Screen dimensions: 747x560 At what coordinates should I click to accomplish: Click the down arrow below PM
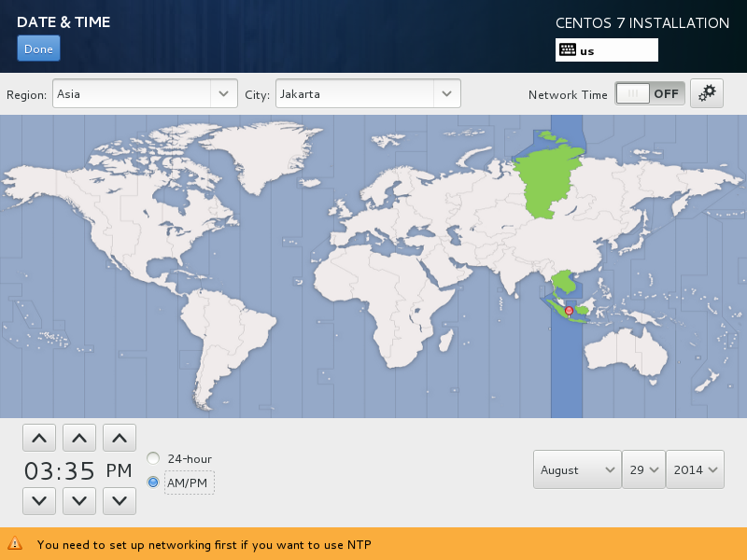click(x=120, y=501)
